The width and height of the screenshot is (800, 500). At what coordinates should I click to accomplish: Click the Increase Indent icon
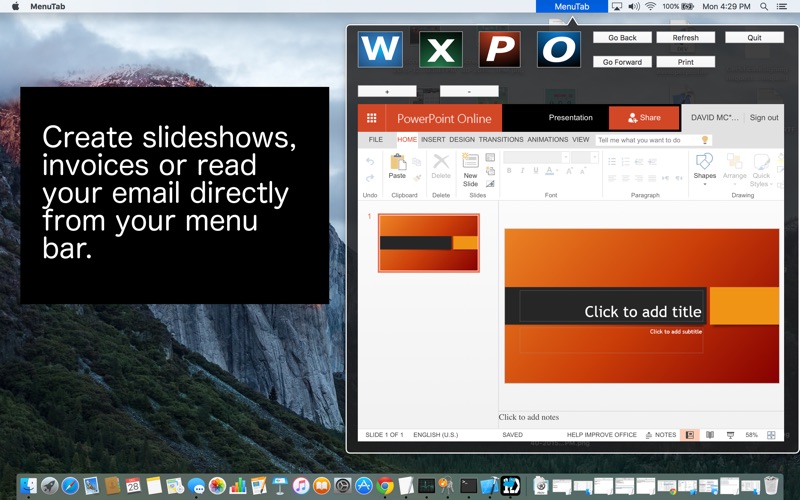tap(652, 161)
